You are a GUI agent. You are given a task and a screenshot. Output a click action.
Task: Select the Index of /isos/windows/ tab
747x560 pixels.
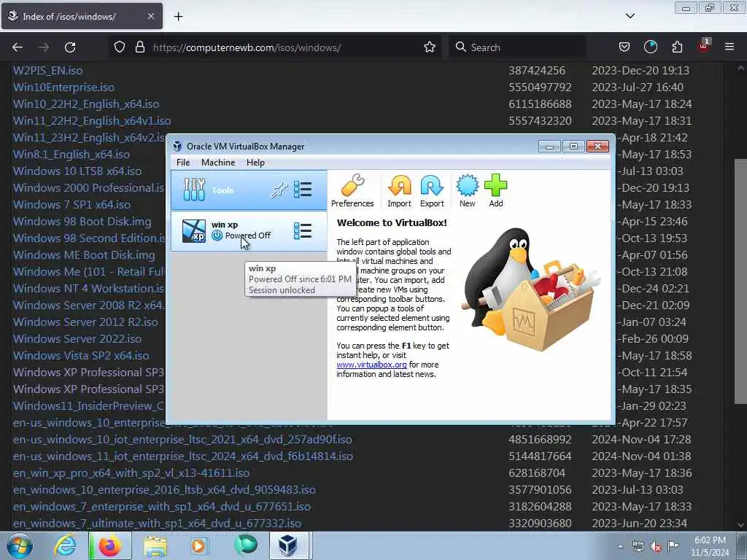pyautogui.click(x=82, y=16)
